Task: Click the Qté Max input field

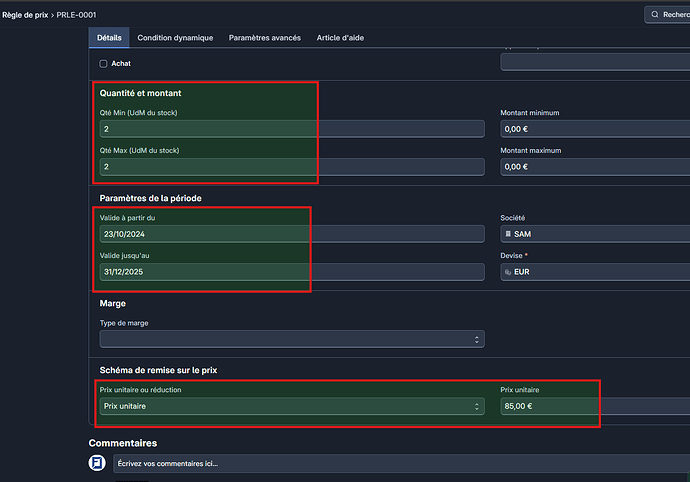Action: (x=291, y=166)
